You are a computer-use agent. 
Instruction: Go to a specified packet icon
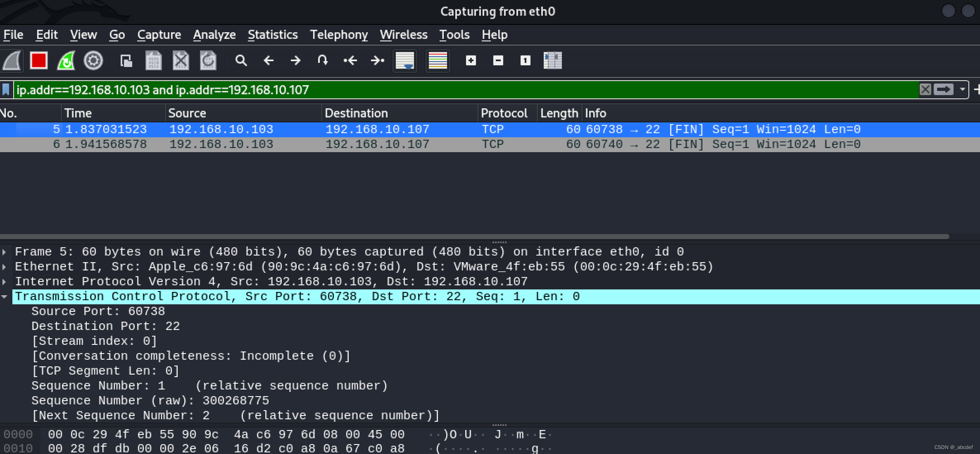pyautogui.click(x=323, y=61)
